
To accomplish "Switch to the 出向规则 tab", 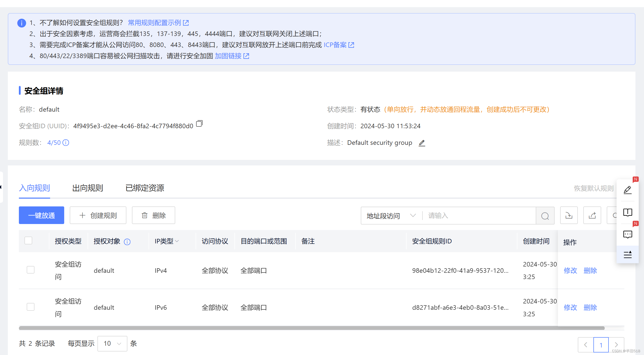I will tap(88, 188).
